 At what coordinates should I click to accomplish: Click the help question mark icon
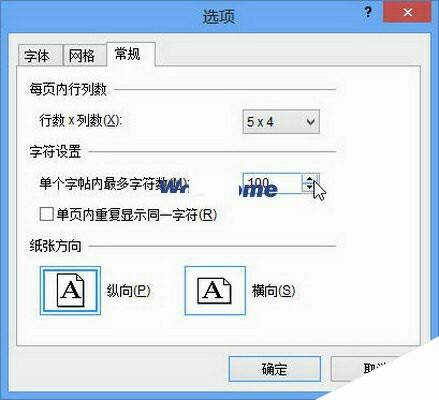368,13
